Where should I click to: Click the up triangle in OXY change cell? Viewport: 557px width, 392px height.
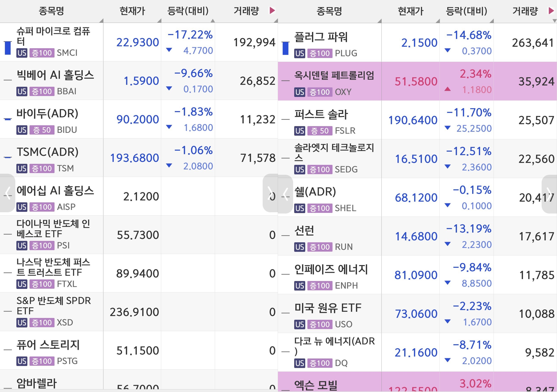(x=448, y=89)
